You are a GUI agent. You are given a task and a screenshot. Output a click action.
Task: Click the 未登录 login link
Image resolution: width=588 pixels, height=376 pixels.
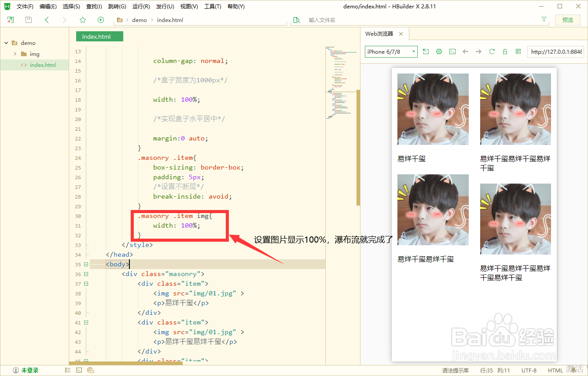30,370
